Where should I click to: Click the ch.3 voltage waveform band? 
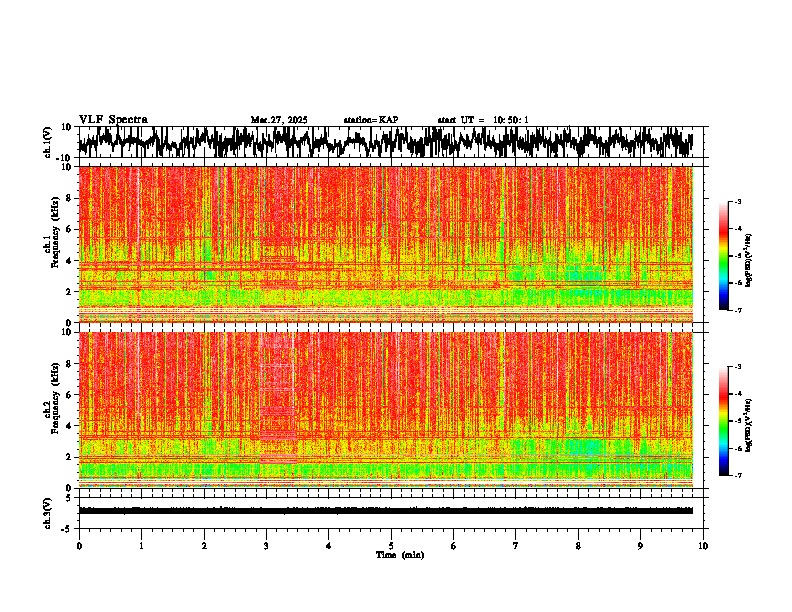tap(386, 511)
